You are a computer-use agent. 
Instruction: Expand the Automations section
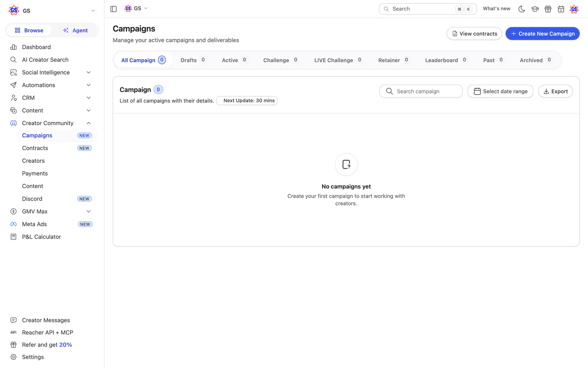coord(89,85)
